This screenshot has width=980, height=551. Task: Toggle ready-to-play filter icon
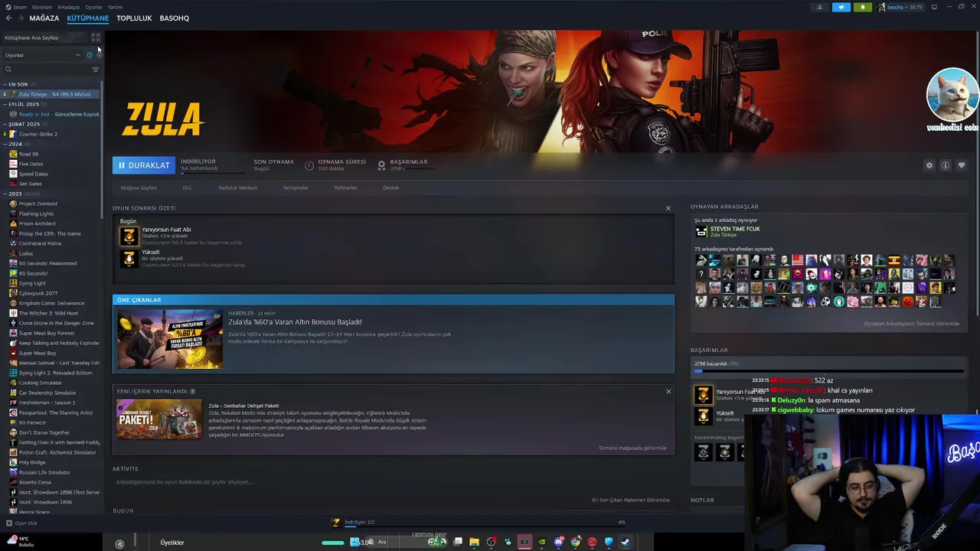pos(99,55)
